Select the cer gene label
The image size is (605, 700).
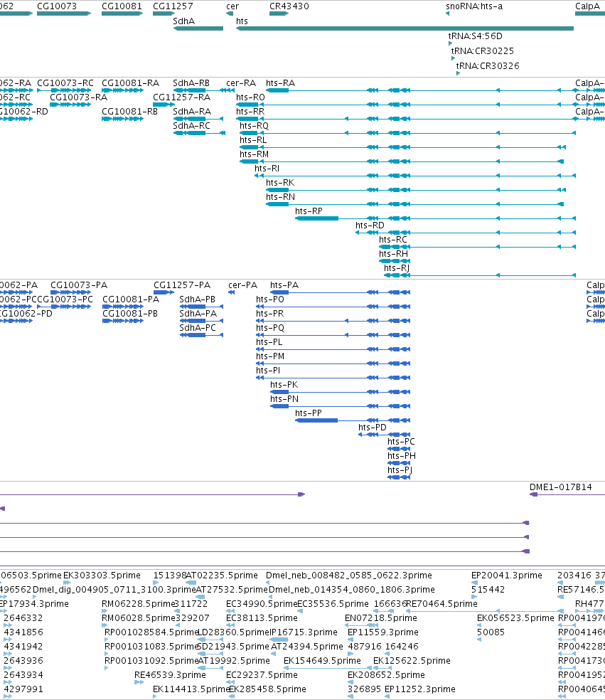[232, 6]
